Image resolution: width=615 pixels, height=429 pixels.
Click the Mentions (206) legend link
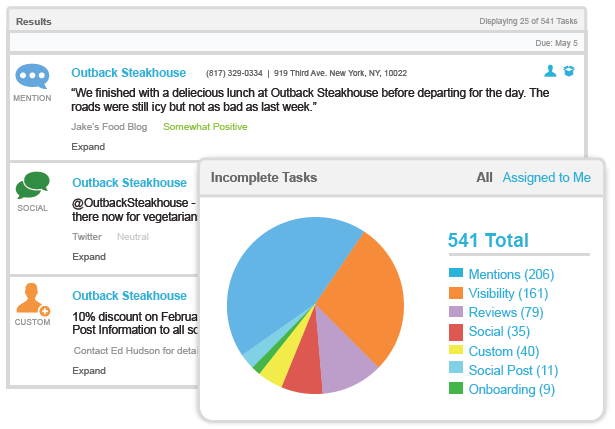511,274
